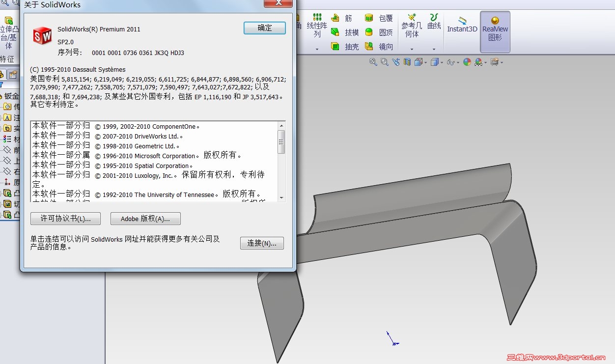Image resolution: width=615 pixels, height=364 pixels.
Task: Toggle Instant3D mode
Action: click(x=462, y=25)
